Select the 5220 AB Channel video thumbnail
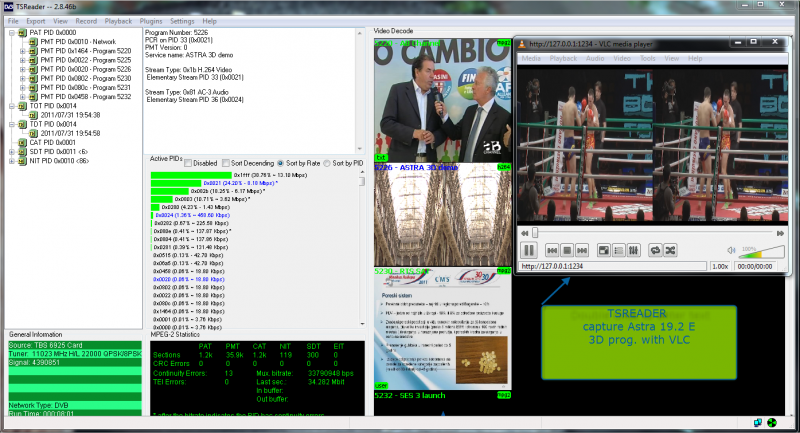800x433 pixels. [442, 100]
